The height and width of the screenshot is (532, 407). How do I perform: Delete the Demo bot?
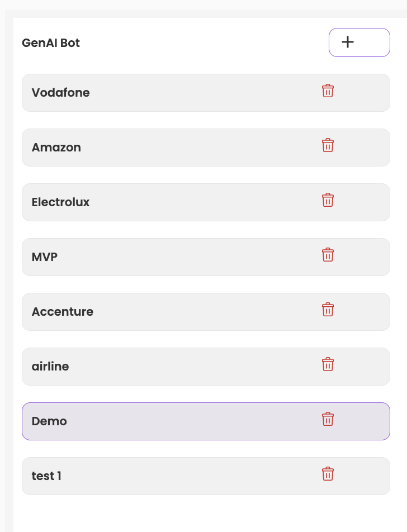(328, 420)
